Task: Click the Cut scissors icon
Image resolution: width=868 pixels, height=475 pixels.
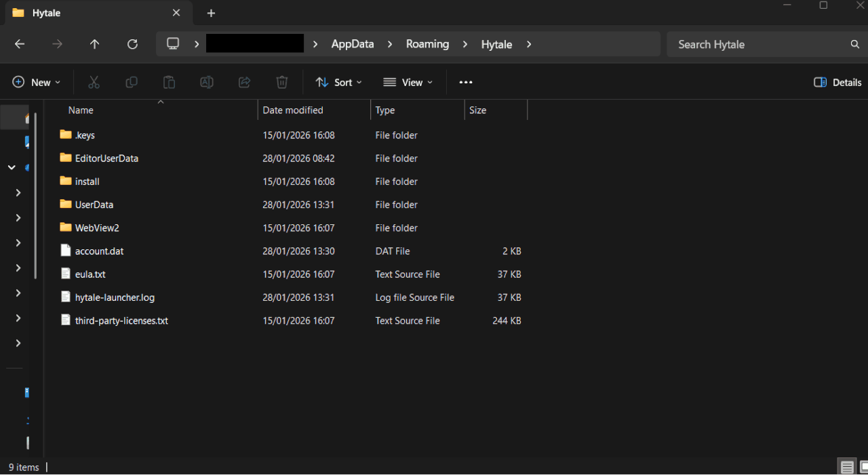Action: 94,82
